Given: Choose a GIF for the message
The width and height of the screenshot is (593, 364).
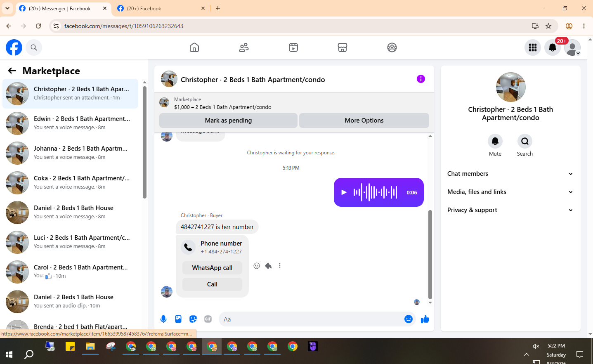Looking at the screenshot, I should click(x=208, y=319).
